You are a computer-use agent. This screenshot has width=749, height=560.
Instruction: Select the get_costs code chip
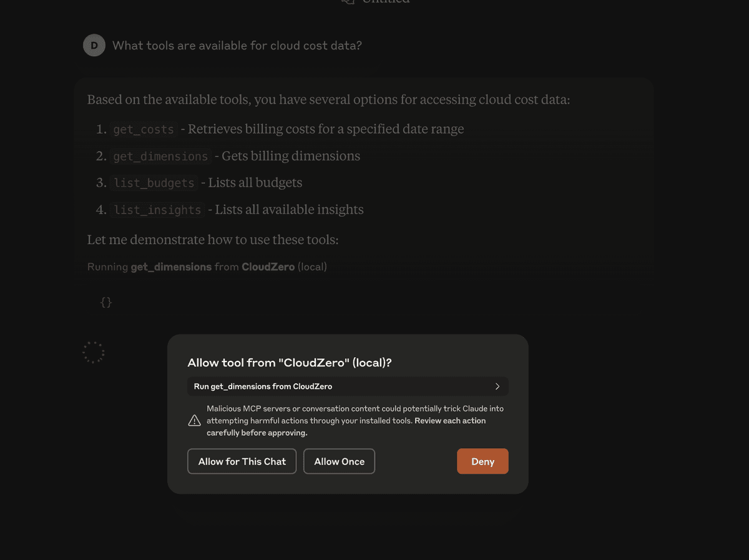click(x=144, y=129)
